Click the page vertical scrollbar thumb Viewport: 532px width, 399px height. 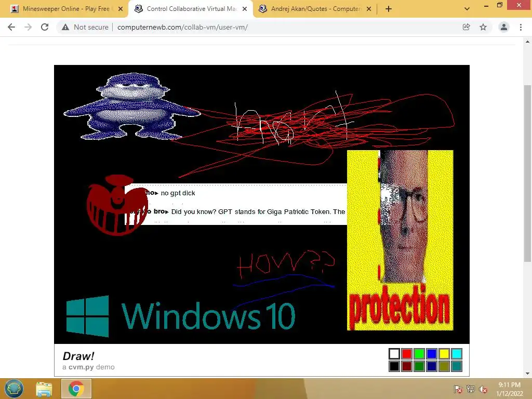527,173
